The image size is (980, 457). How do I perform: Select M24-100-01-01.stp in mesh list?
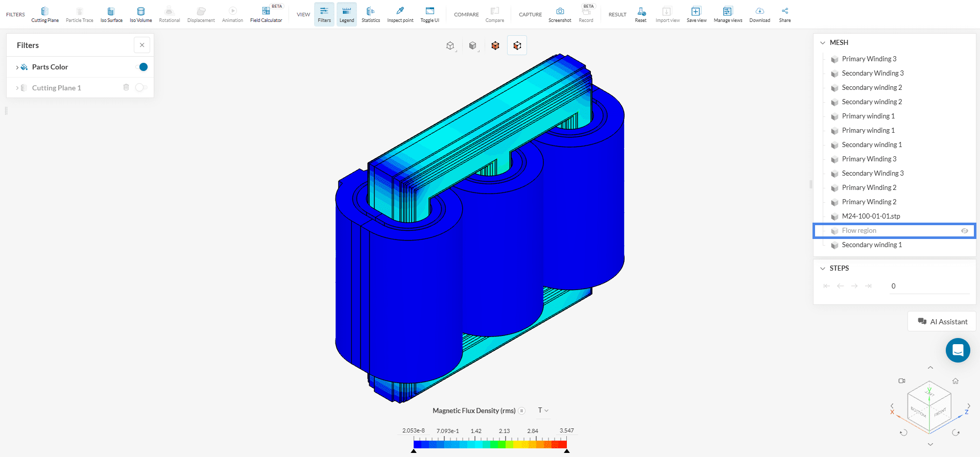point(871,217)
